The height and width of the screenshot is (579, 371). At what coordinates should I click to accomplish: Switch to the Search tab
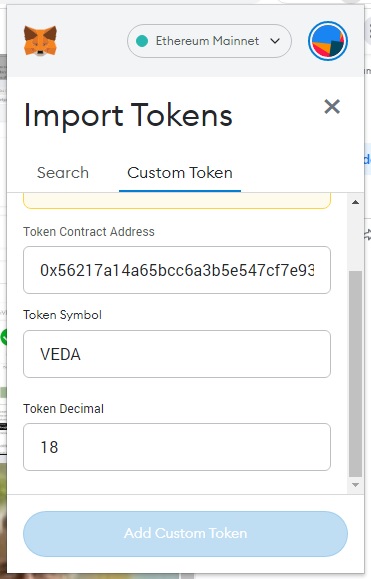63,173
